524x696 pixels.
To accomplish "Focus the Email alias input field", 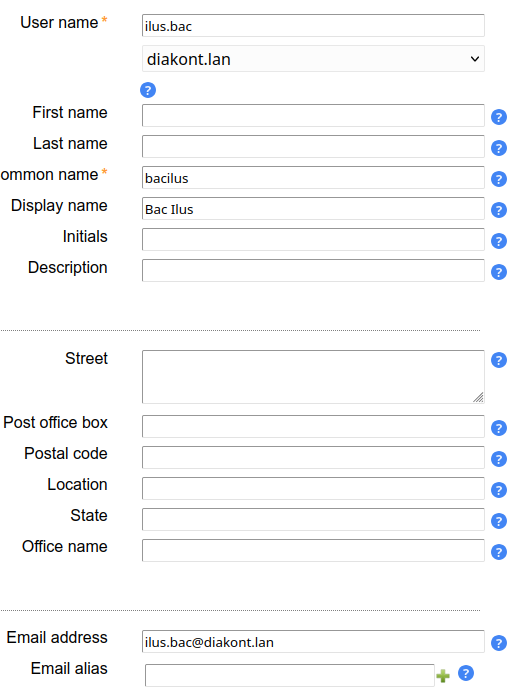I will pyautogui.click(x=290, y=676).
